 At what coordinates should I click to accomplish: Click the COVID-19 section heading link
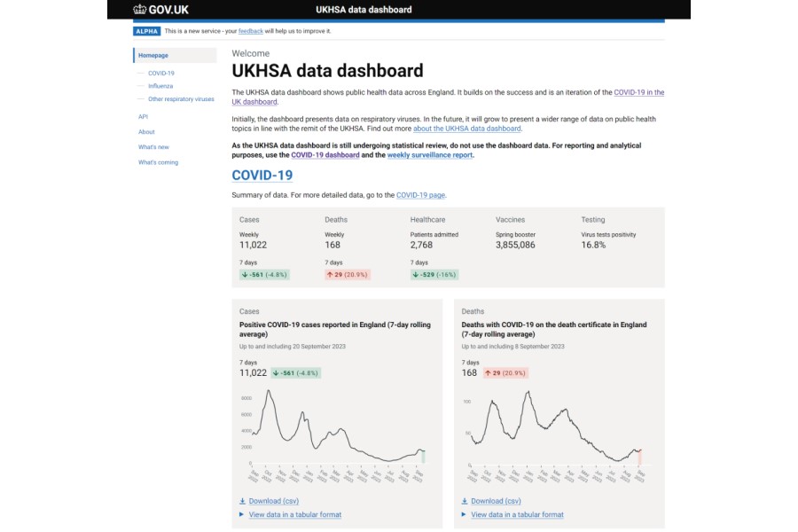[x=262, y=176]
